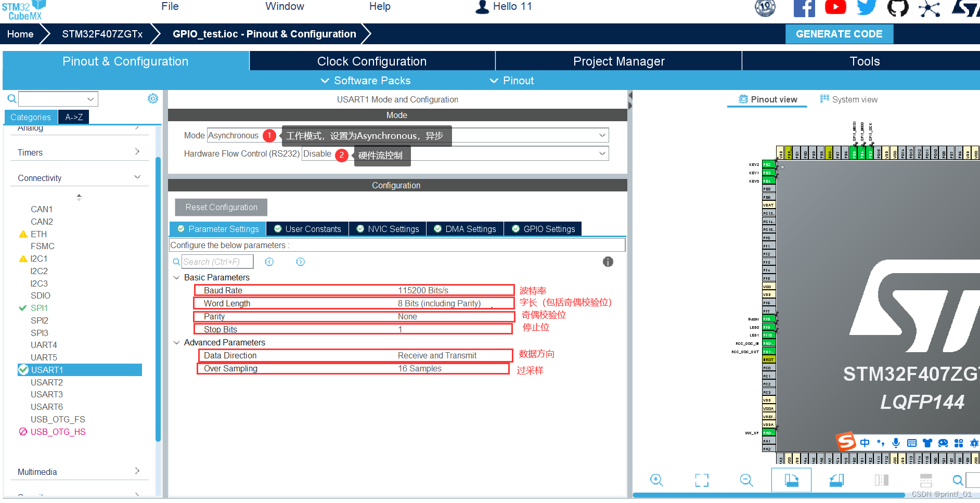Zoom in on the pinout view
The image size is (980, 503).
[x=656, y=480]
